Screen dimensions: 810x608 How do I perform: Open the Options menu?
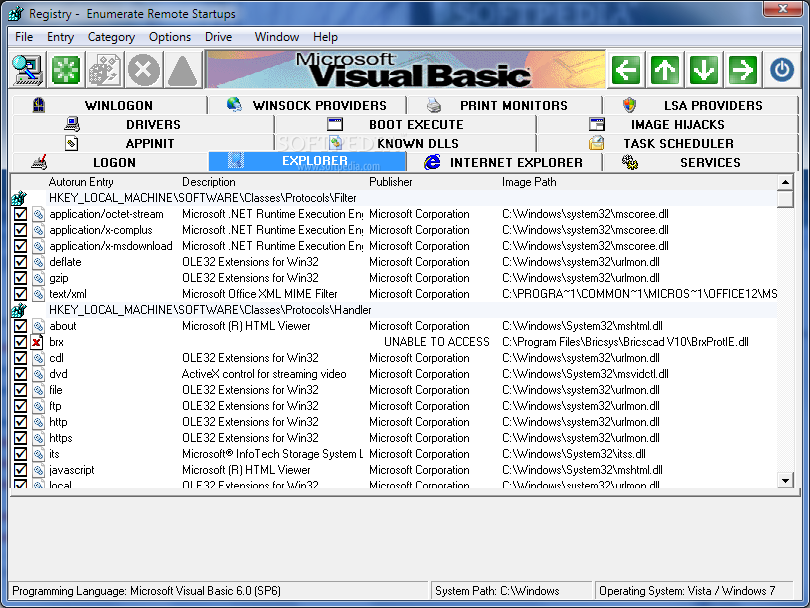tap(170, 37)
